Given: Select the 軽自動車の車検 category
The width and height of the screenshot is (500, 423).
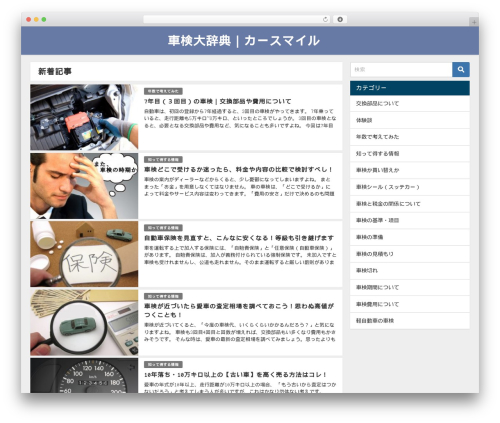Looking at the screenshot, I should pos(410,321).
